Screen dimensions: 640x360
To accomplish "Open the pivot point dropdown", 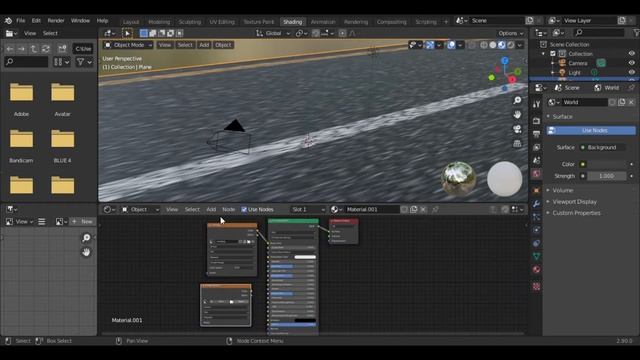I will click(x=301, y=33).
